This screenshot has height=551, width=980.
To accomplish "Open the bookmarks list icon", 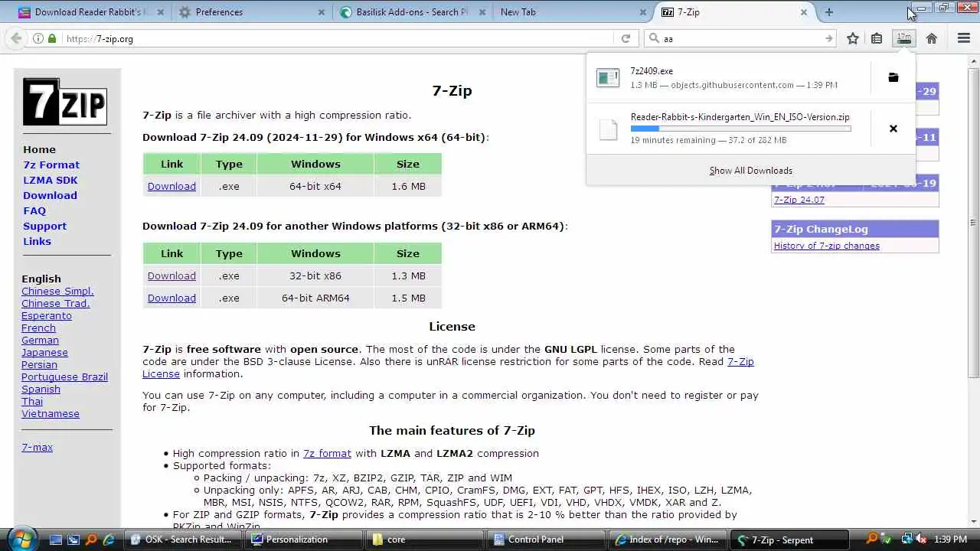I will coord(877,38).
